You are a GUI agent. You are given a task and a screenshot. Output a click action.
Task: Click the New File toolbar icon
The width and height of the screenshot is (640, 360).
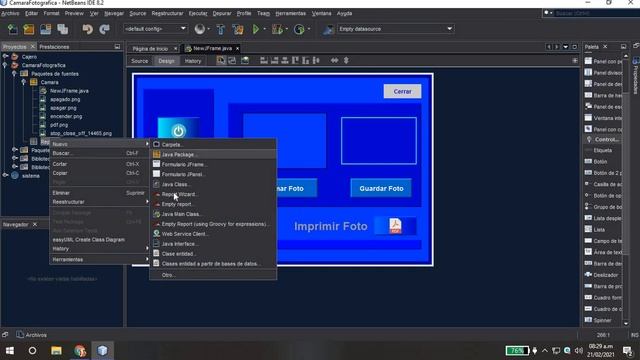coord(13,29)
